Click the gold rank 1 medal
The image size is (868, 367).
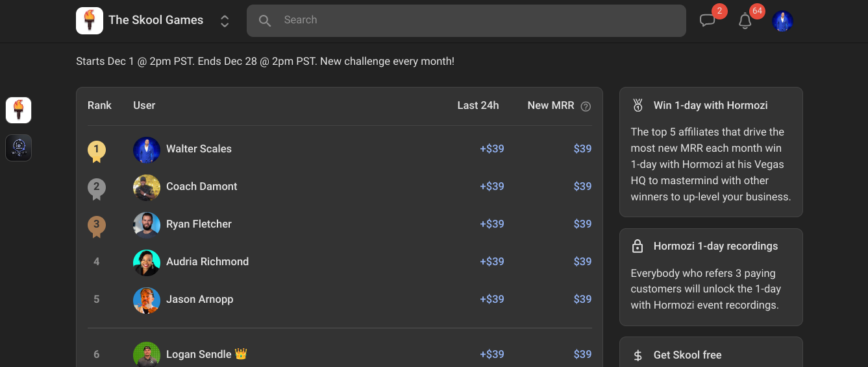pyautogui.click(x=97, y=150)
